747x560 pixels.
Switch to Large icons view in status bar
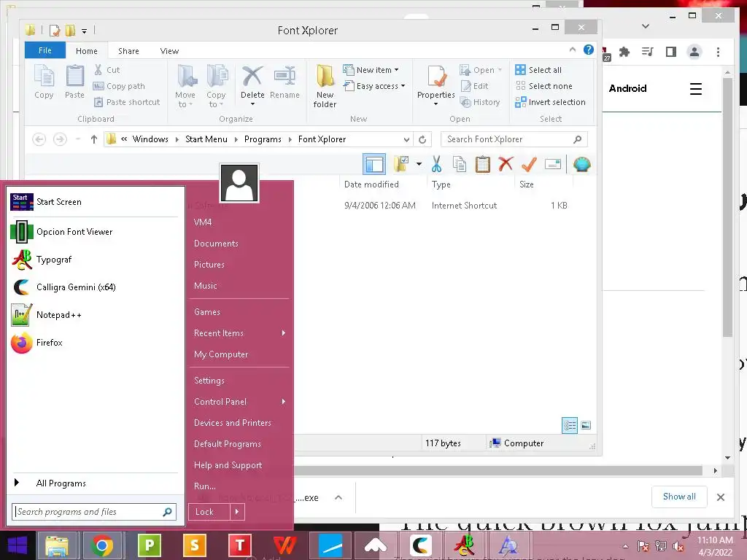point(586,425)
